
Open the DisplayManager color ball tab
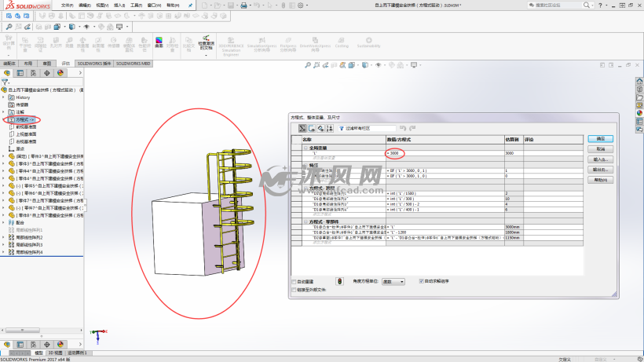coord(60,73)
